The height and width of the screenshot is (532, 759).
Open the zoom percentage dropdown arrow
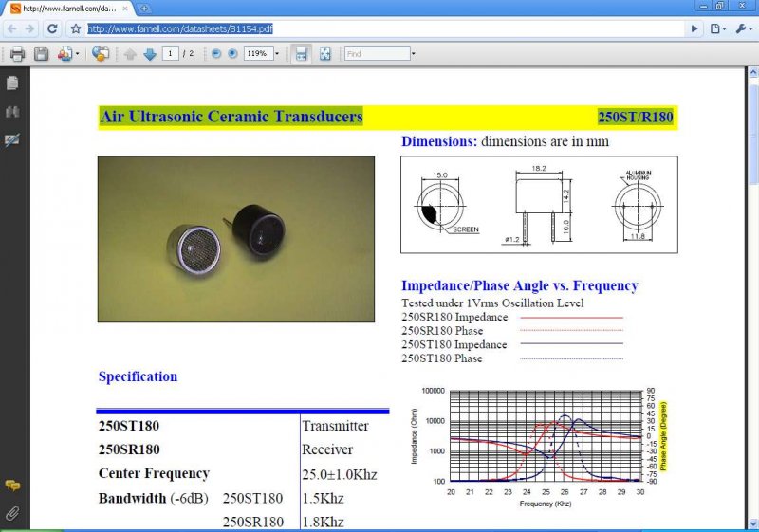(x=277, y=54)
